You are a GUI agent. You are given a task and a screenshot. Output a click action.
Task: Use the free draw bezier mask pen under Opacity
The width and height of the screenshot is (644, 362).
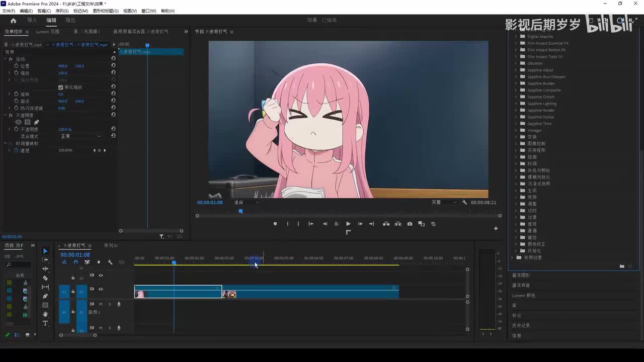[36, 122]
